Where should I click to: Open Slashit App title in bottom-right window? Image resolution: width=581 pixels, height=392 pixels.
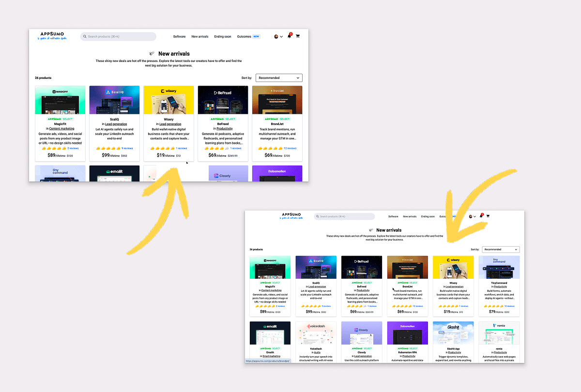(x=454, y=348)
